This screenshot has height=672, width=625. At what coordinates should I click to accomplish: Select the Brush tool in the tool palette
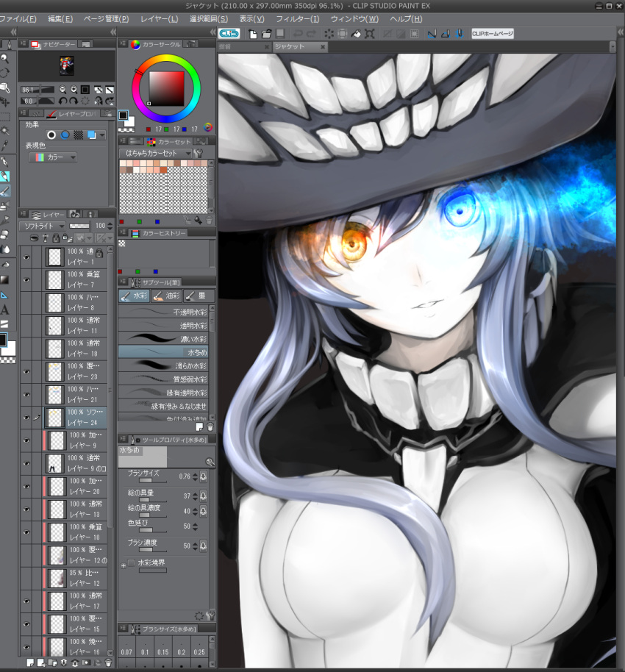tap(4, 190)
